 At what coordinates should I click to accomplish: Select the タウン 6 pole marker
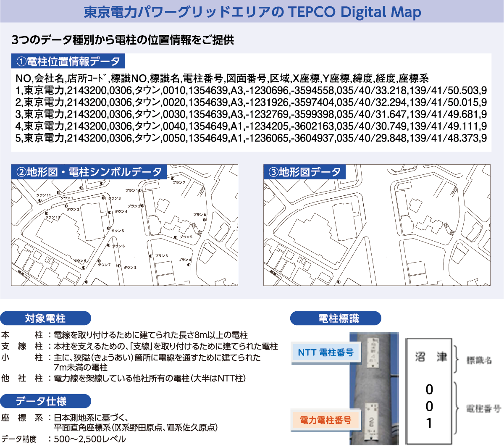(108, 245)
